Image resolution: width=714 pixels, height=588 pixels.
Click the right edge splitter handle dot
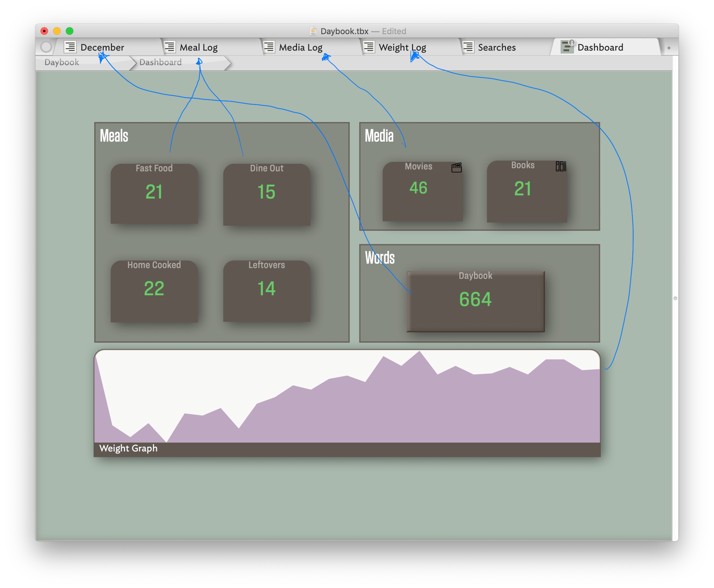(675, 298)
